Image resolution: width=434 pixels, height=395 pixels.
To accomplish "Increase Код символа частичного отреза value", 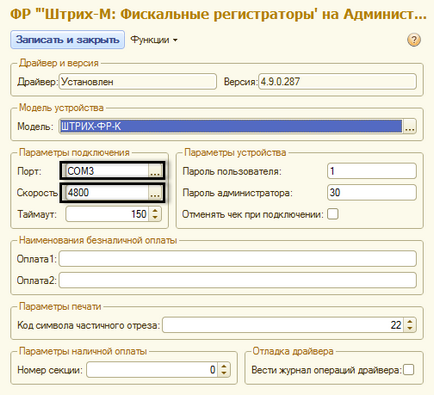I will tap(410, 322).
